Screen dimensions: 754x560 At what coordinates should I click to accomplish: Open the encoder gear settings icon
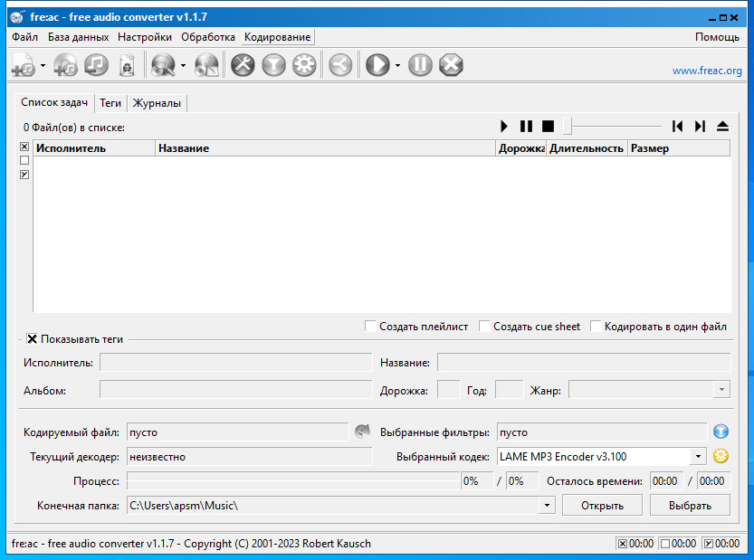click(304, 65)
